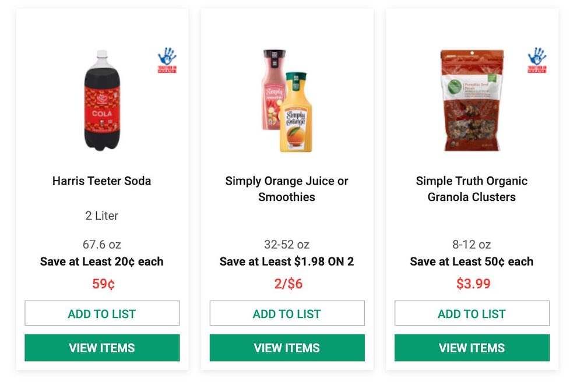Screen dimensions: 577x392
Task: Open the Simple Truth Organic Granola Clusters title link
Action: (x=471, y=188)
